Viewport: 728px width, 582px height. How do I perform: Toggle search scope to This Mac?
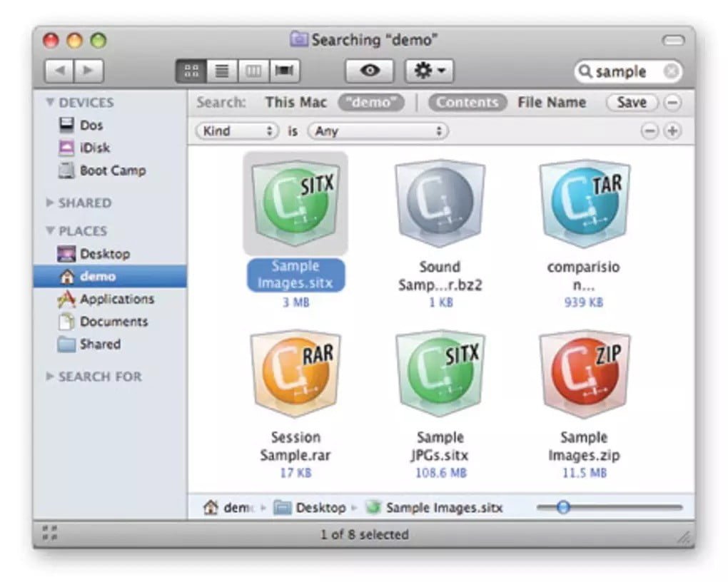tap(295, 103)
